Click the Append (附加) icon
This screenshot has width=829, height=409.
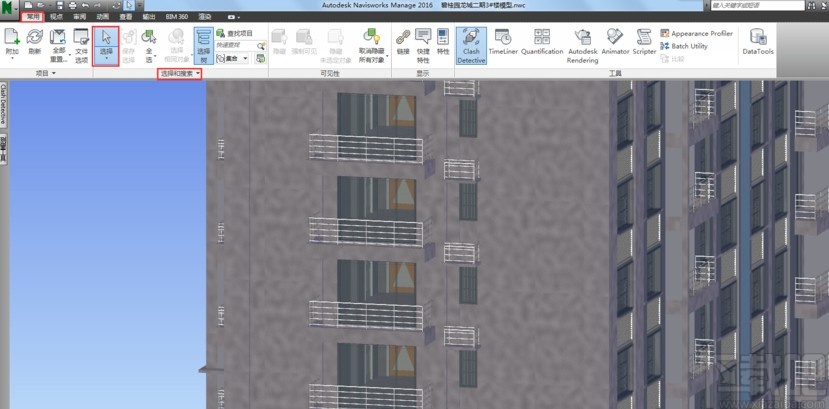(x=13, y=44)
